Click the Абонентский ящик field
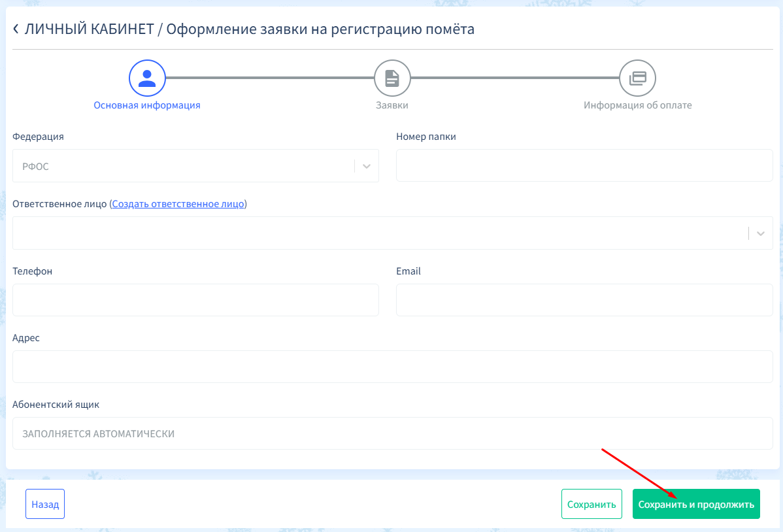This screenshot has width=783, height=532. click(392, 433)
